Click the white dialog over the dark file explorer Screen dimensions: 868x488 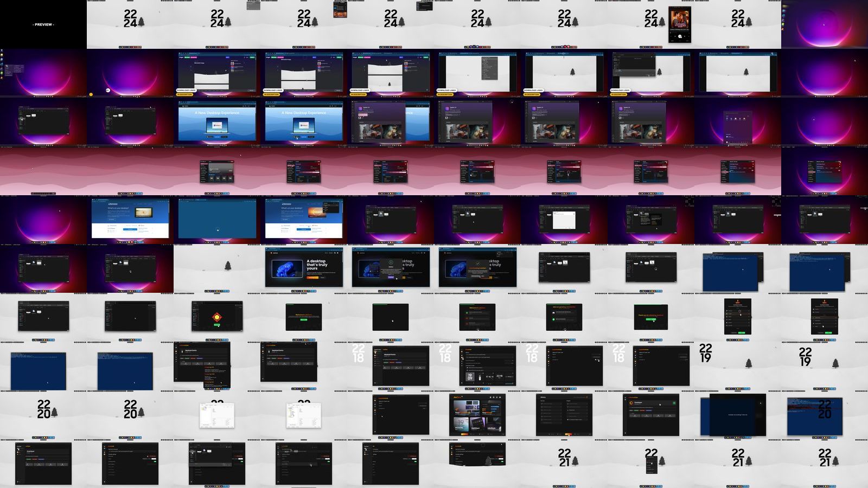pyautogui.click(x=564, y=220)
